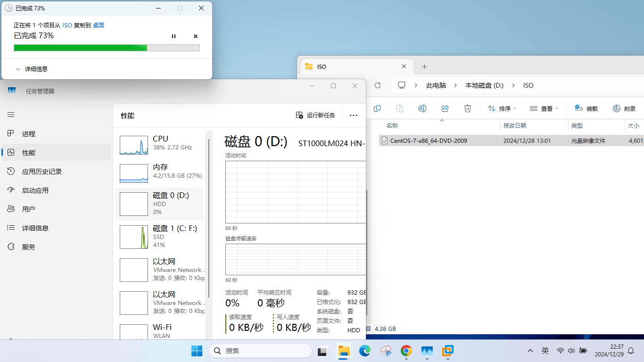644x362 pixels.
Task: Select CentOS-7-x86_64-DVD-2009 file
Action: [x=512, y=140]
